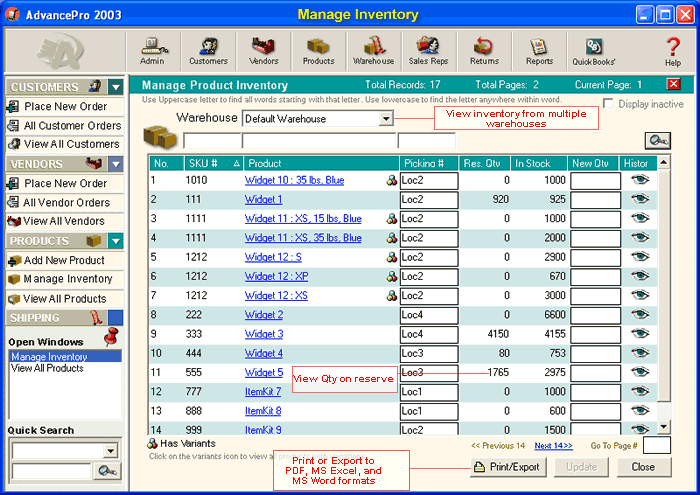Screen dimensions: 700x495
Task: Open the Warehouse dropdown
Action: pyautogui.click(x=386, y=119)
